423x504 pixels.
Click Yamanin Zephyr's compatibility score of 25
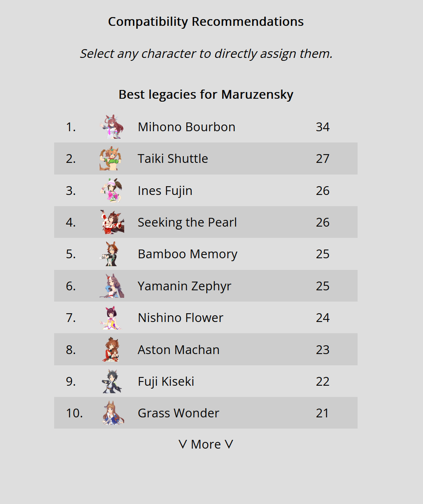[x=323, y=286]
